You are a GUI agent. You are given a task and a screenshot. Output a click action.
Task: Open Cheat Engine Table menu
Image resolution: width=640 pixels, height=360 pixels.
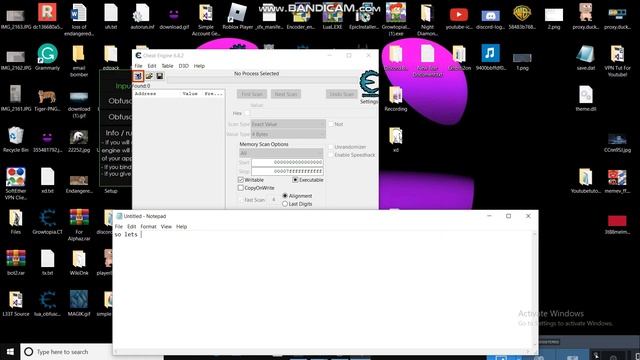[167, 66]
